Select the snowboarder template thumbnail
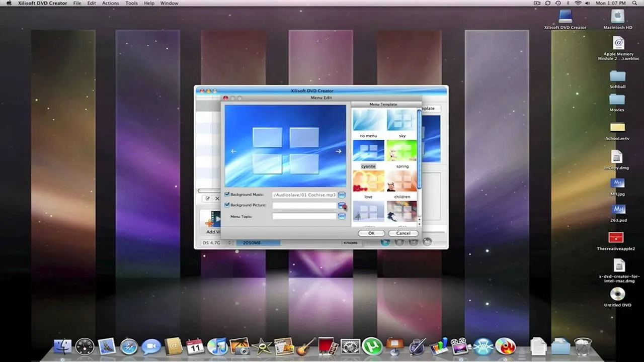644x362 pixels. click(401, 212)
